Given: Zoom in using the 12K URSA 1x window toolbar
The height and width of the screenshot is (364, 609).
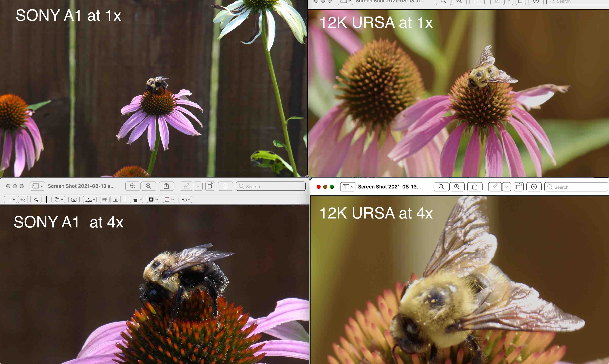Looking at the screenshot, I should coord(459,2).
